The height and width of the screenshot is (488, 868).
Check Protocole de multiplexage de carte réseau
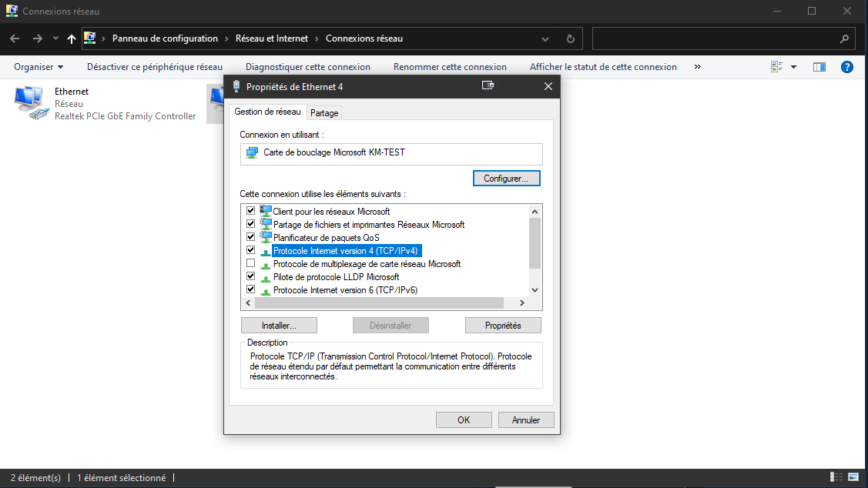[251, 263]
